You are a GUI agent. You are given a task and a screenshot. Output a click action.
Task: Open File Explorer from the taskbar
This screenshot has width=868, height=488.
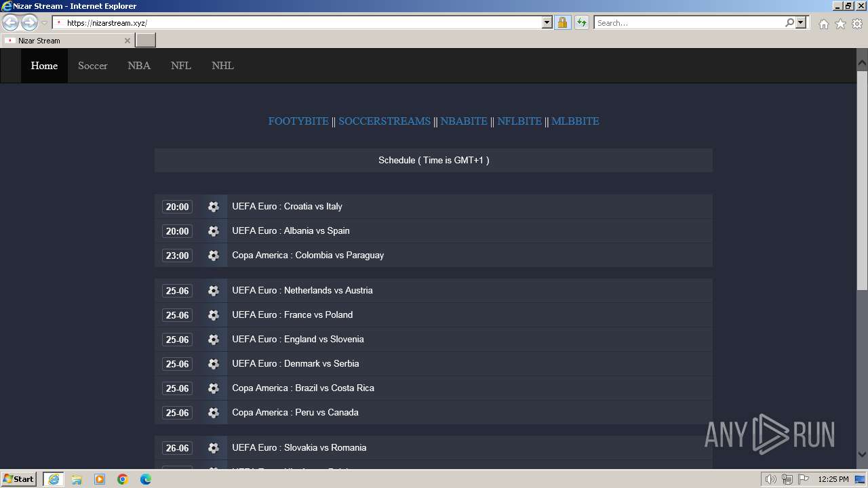coord(77,479)
